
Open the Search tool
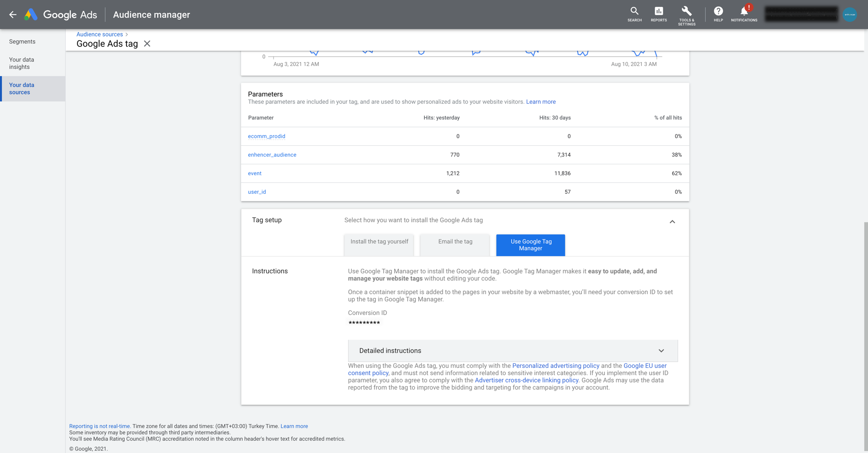click(x=634, y=14)
